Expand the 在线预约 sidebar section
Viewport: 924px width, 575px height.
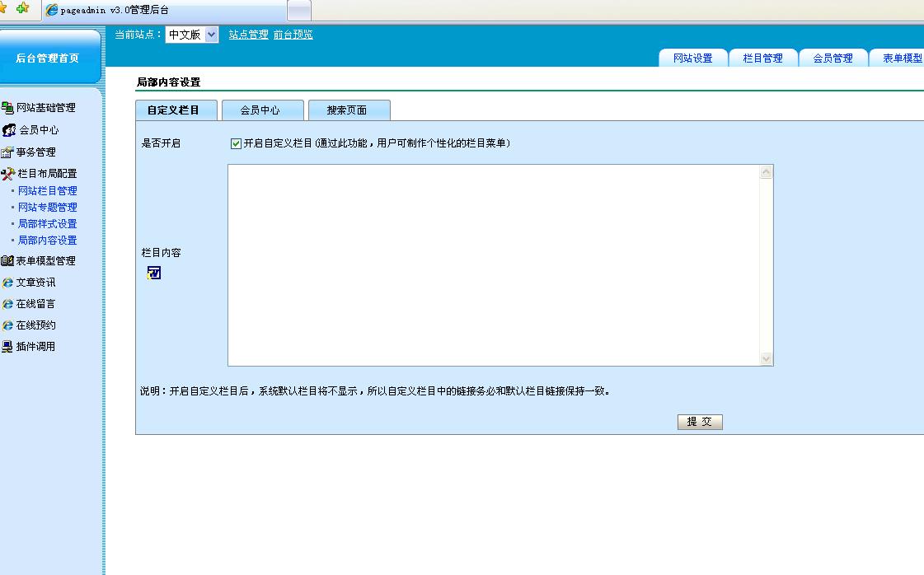(x=35, y=325)
